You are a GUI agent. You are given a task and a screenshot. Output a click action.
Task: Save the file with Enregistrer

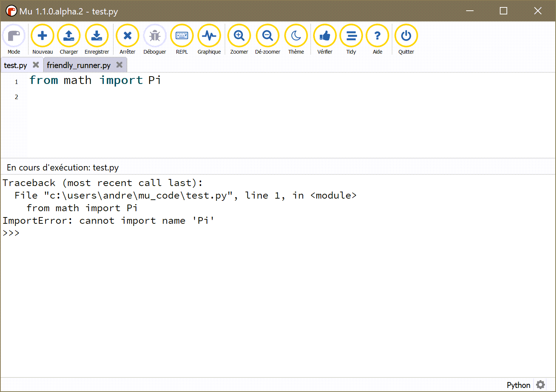tap(97, 40)
